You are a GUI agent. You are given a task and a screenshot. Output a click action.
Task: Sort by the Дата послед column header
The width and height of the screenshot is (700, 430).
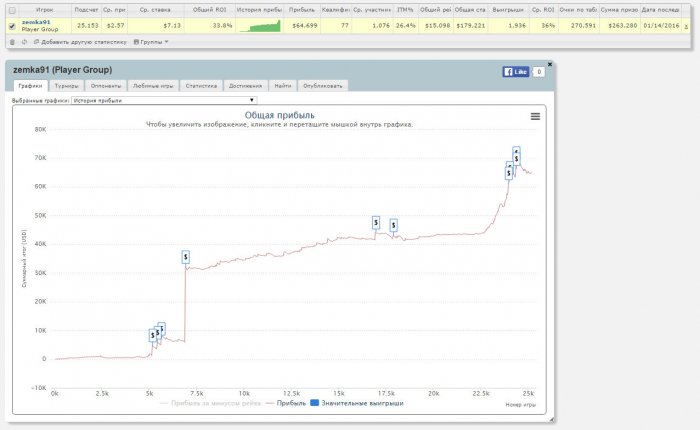(x=660, y=10)
